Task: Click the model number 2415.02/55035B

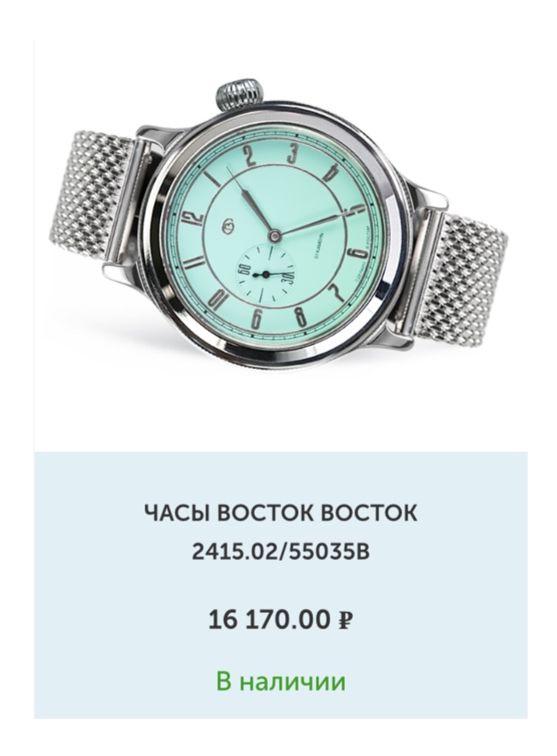Action: click(x=281, y=551)
